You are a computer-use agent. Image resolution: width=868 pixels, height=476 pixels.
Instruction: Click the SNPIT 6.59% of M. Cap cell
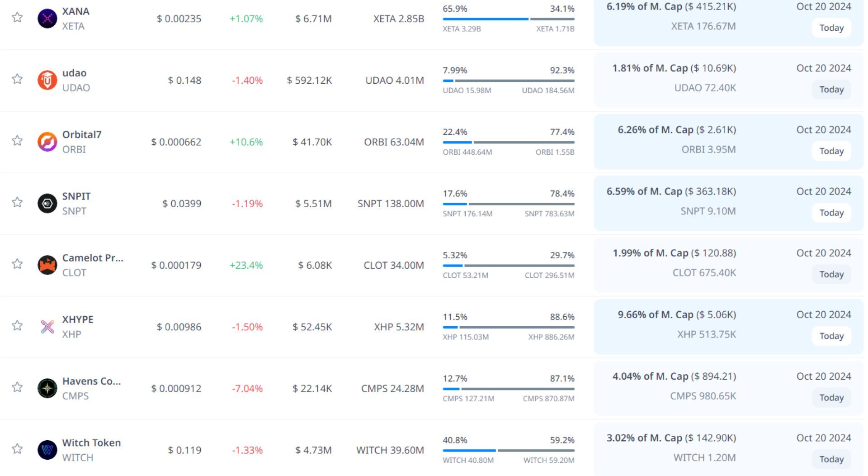[x=671, y=192]
